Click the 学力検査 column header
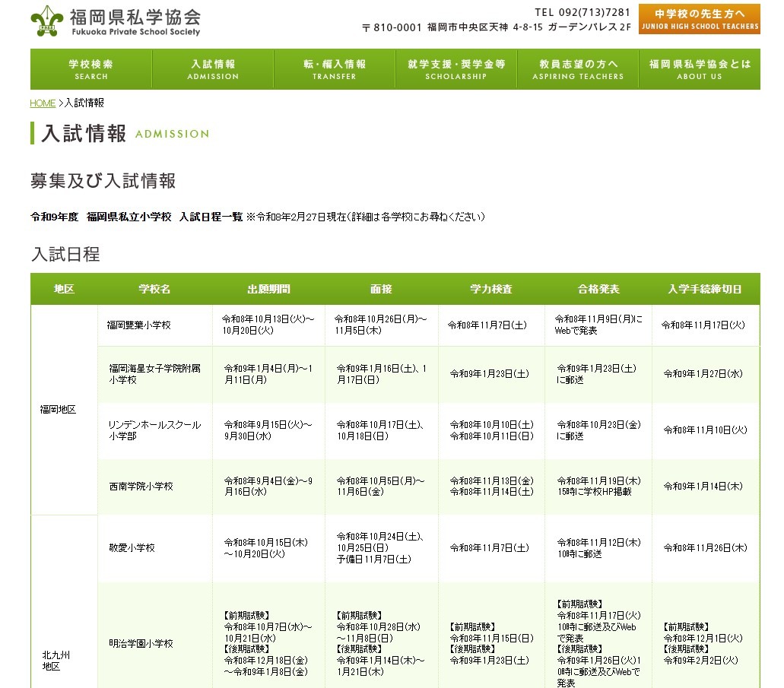 point(491,289)
